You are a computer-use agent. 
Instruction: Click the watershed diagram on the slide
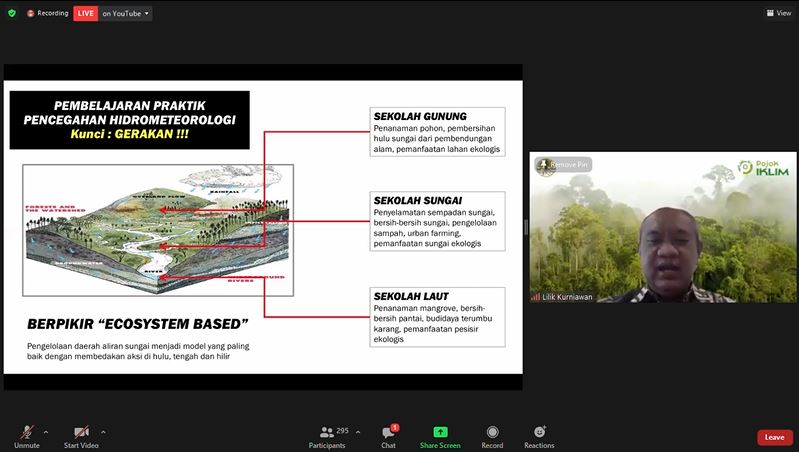point(157,231)
